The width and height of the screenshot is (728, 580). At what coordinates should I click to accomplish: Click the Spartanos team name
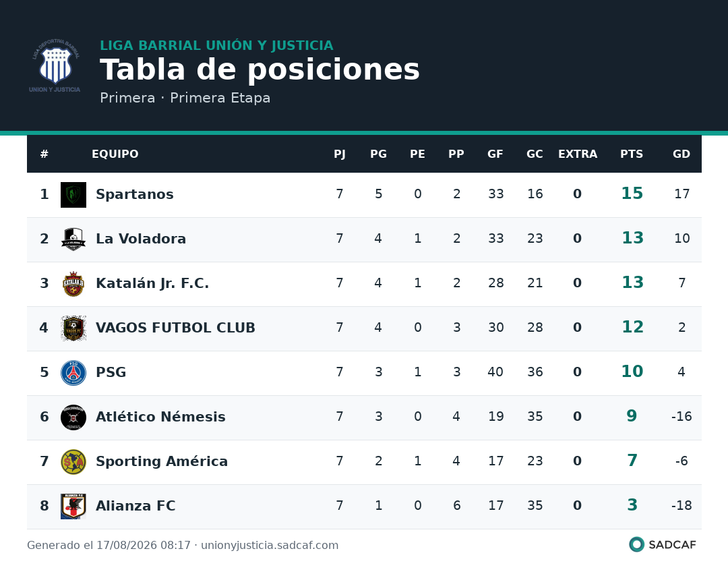point(135,194)
